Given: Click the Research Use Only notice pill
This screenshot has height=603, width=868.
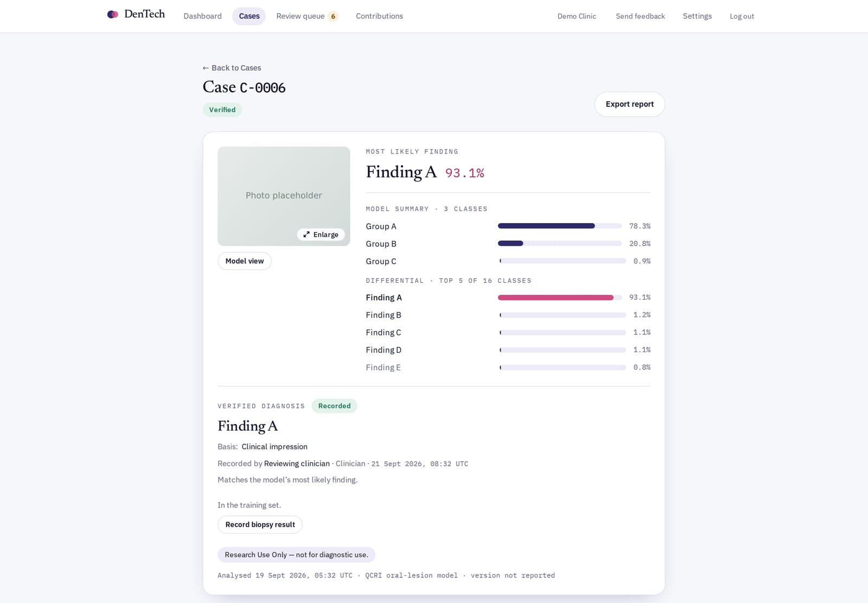Looking at the screenshot, I should coord(296,555).
